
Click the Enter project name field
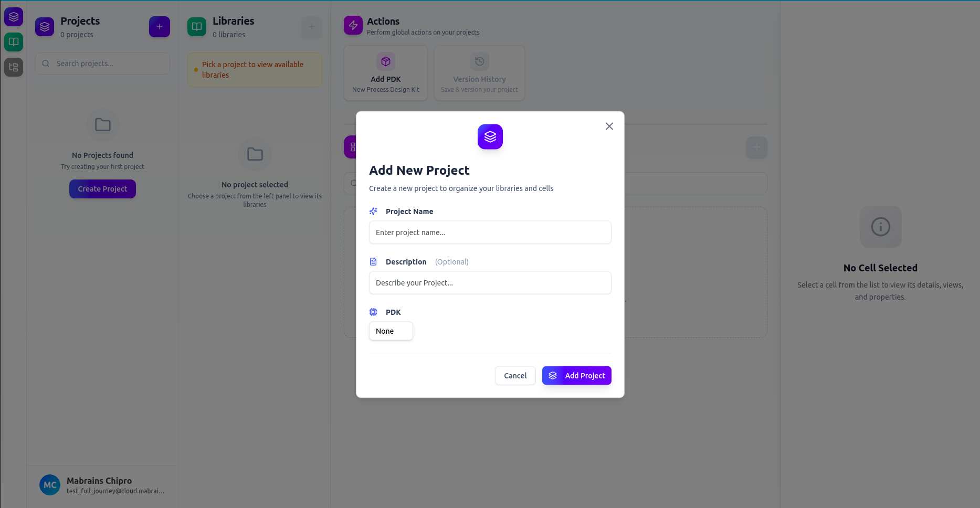490,232
